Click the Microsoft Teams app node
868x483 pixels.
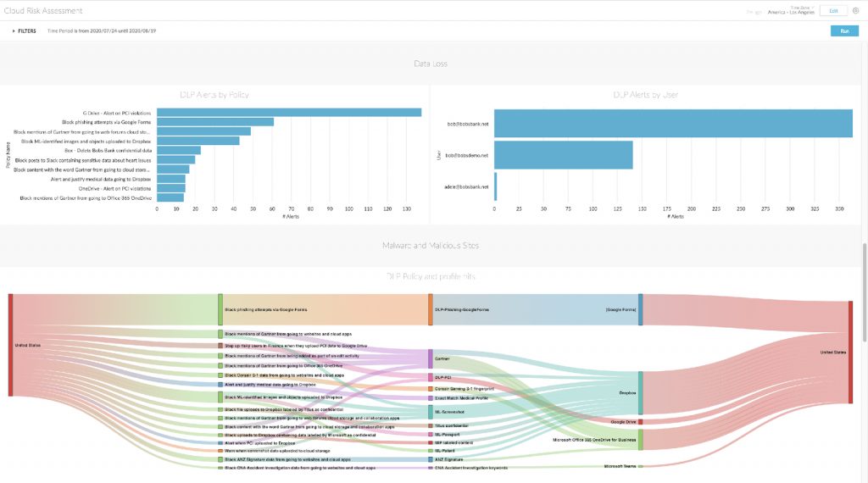(x=641, y=466)
